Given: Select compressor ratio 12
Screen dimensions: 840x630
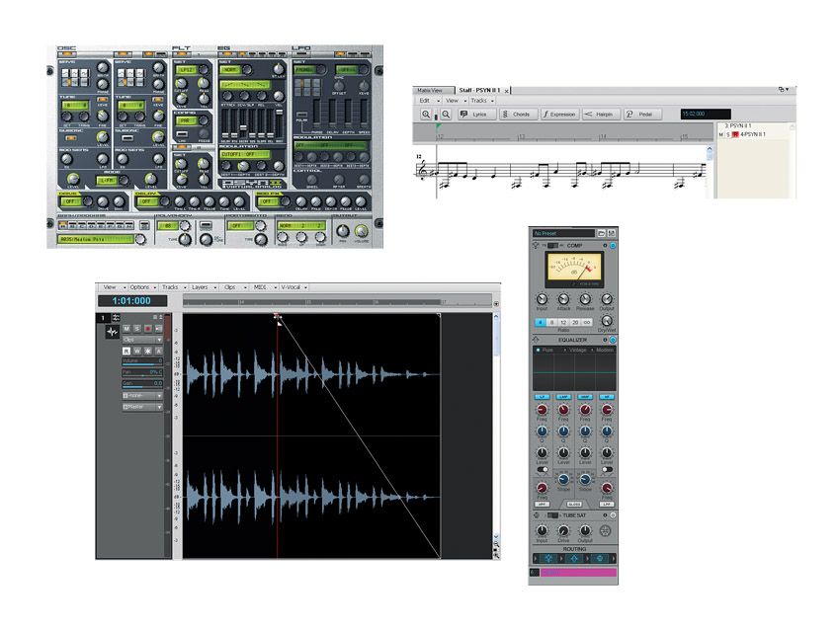Looking at the screenshot, I should click(563, 322).
